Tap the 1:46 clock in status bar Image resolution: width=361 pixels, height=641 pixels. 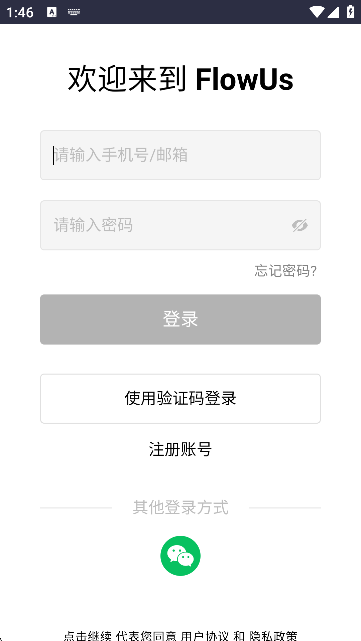tap(20, 12)
